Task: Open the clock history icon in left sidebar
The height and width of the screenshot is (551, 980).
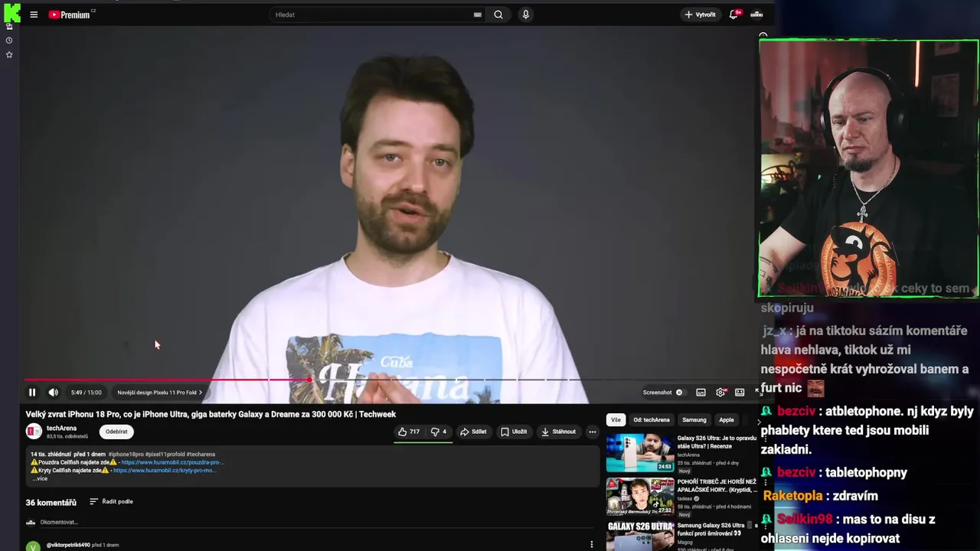Action: 9,41
